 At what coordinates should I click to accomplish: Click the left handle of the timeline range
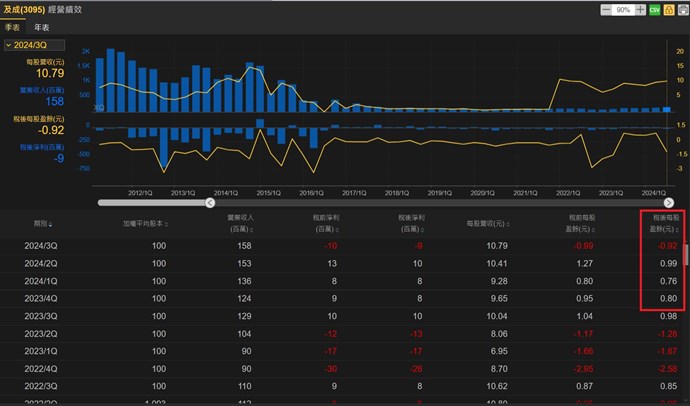[x=210, y=202]
